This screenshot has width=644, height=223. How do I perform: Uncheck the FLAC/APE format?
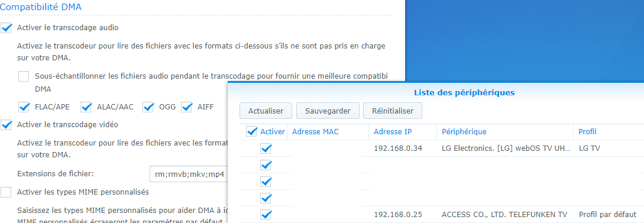click(24, 107)
